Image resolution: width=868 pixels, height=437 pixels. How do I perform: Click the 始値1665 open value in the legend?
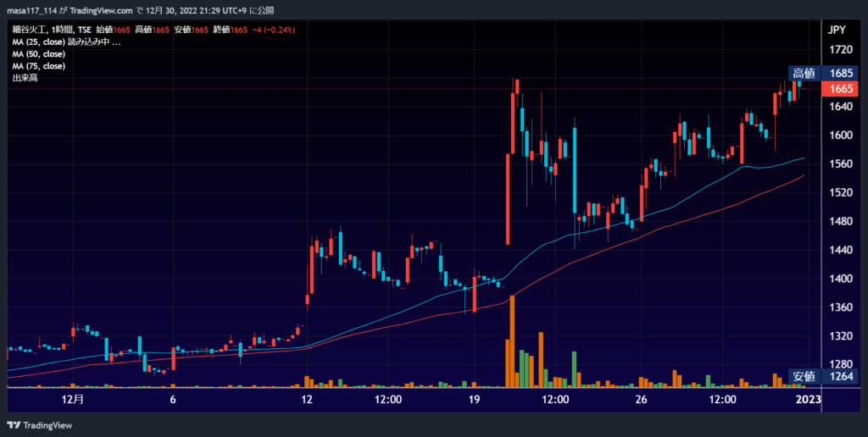point(113,30)
